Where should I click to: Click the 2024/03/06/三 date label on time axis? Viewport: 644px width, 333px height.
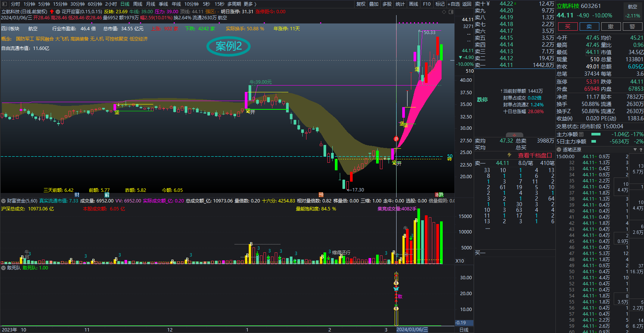tap(412, 330)
